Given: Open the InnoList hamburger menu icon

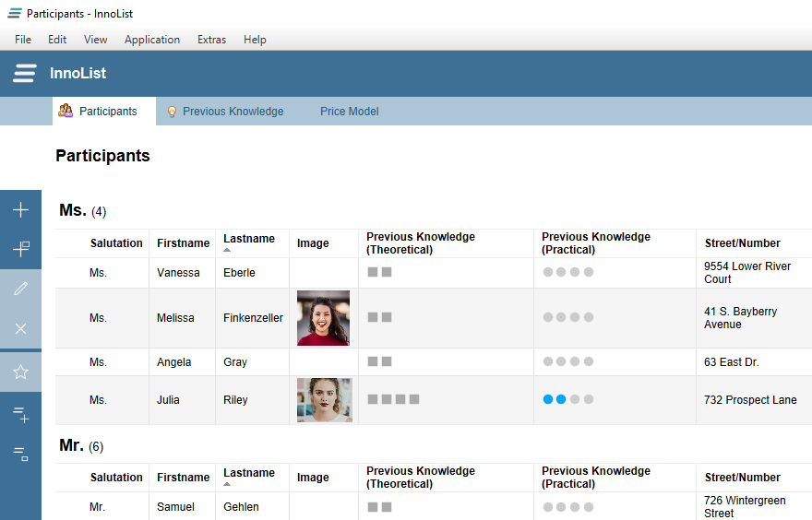Looking at the screenshot, I should pyautogui.click(x=24, y=73).
